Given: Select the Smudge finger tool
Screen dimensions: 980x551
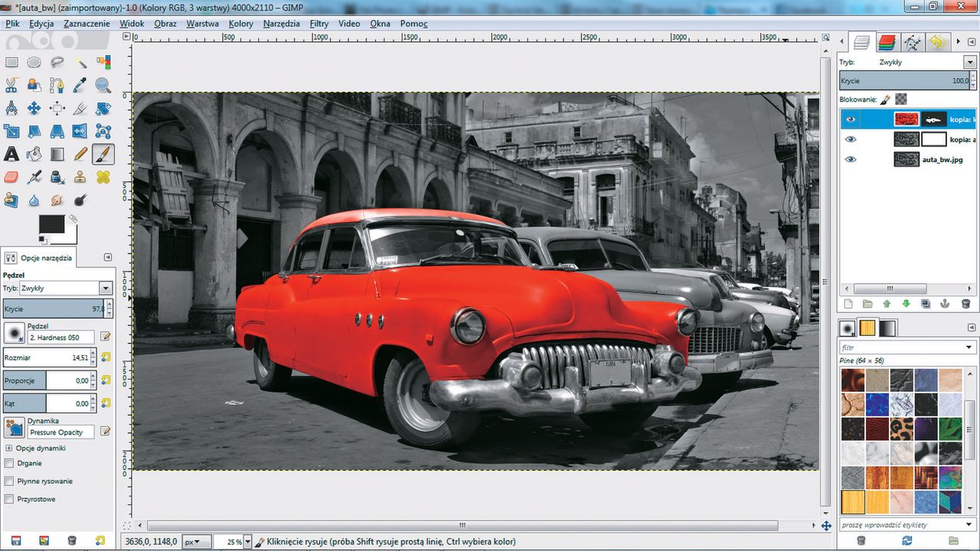Looking at the screenshot, I should point(57,201).
